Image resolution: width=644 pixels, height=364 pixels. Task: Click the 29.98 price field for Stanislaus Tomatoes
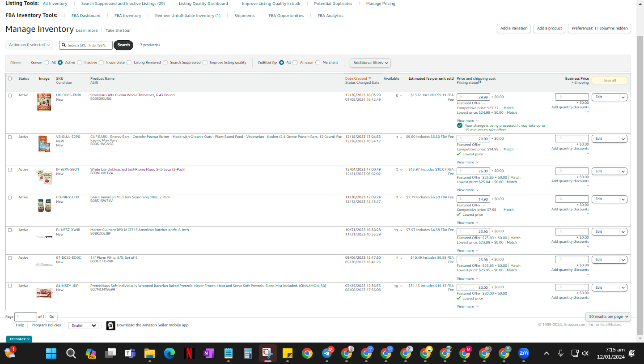(x=473, y=97)
